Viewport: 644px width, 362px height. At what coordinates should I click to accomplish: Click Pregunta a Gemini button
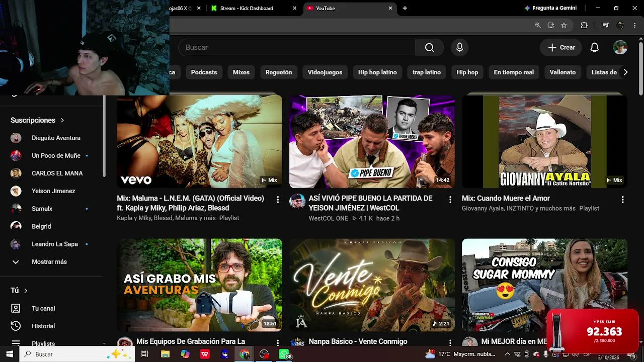click(x=550, y=8)
